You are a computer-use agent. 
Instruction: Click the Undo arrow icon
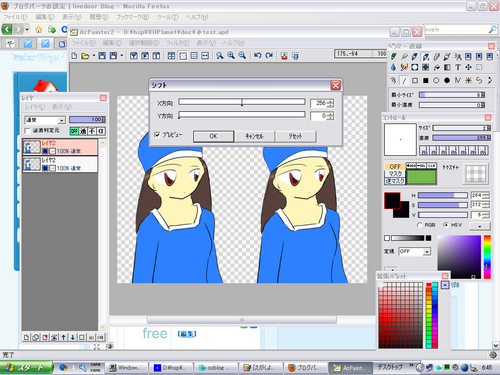click(x=257, y=56)
